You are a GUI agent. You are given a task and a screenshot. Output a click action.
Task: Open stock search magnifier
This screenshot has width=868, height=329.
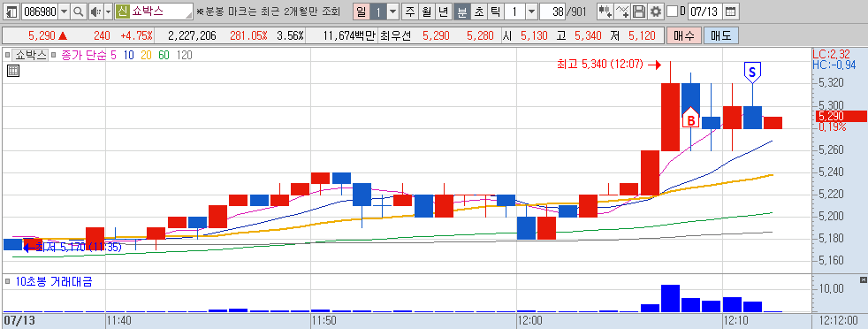79,11
